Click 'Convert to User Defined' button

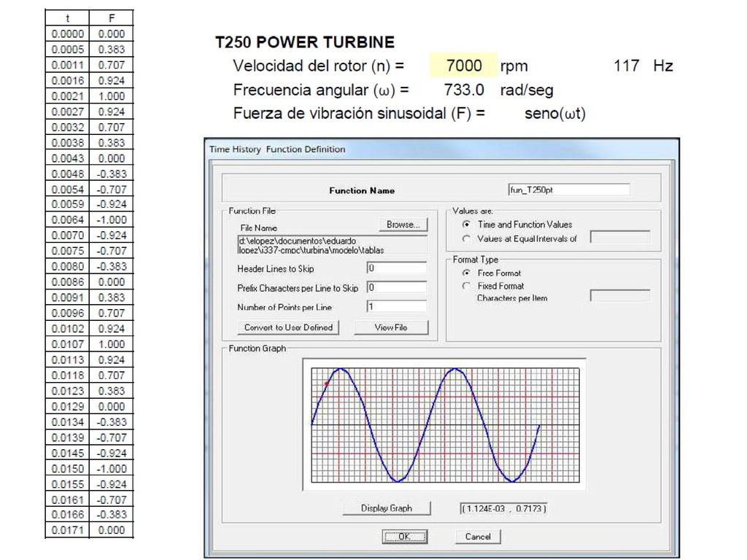click(x=288, y=327)
